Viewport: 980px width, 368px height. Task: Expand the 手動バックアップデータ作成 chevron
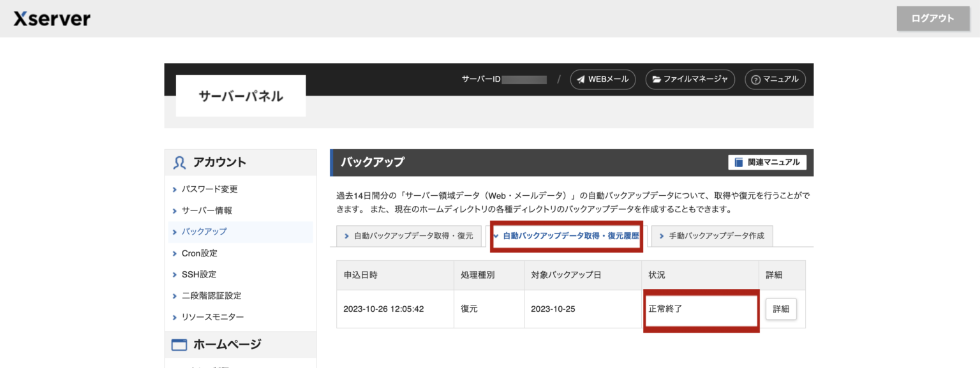[x=661, y=235]
